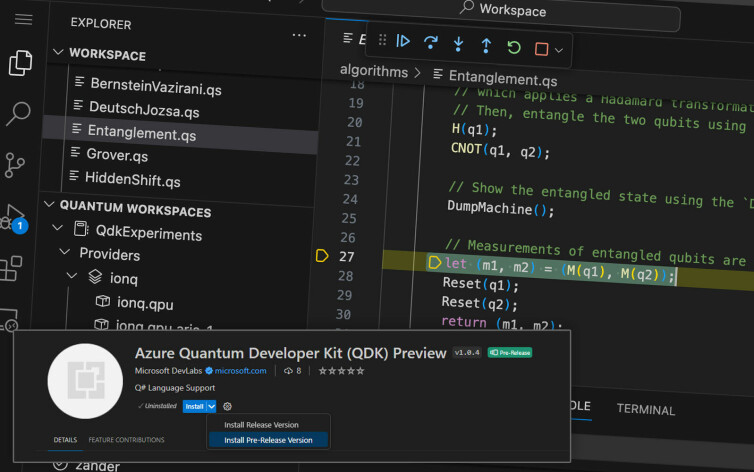Image resolution: width=754 pixels, height=472 pixels.
Task: Click Entanglement.qs breadcrumb
Action: [503, 78]
